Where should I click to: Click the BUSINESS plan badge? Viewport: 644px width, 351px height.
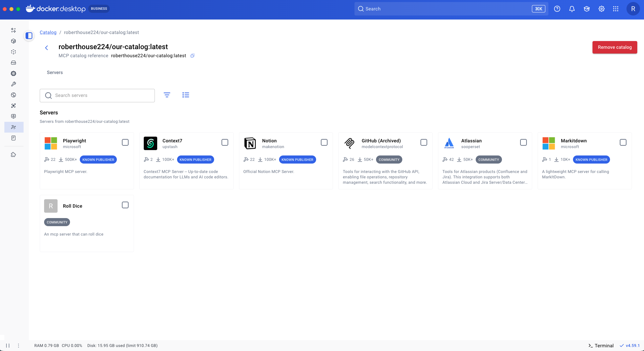[x=99, y=9]
